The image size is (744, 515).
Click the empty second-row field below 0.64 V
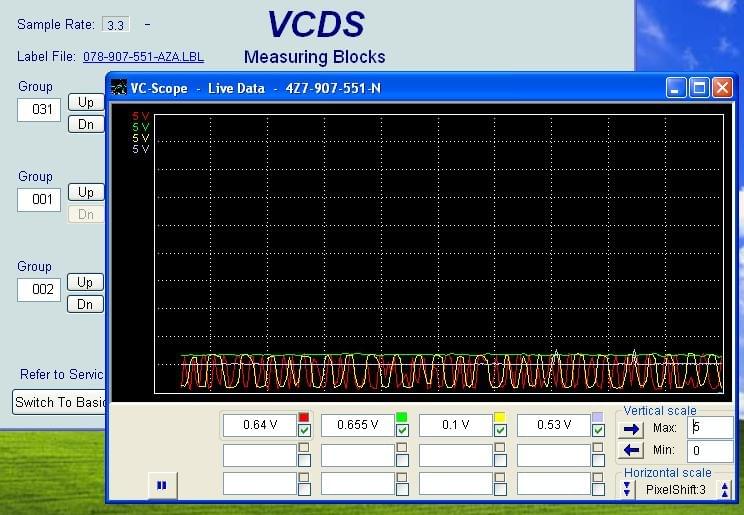(260, 456)
